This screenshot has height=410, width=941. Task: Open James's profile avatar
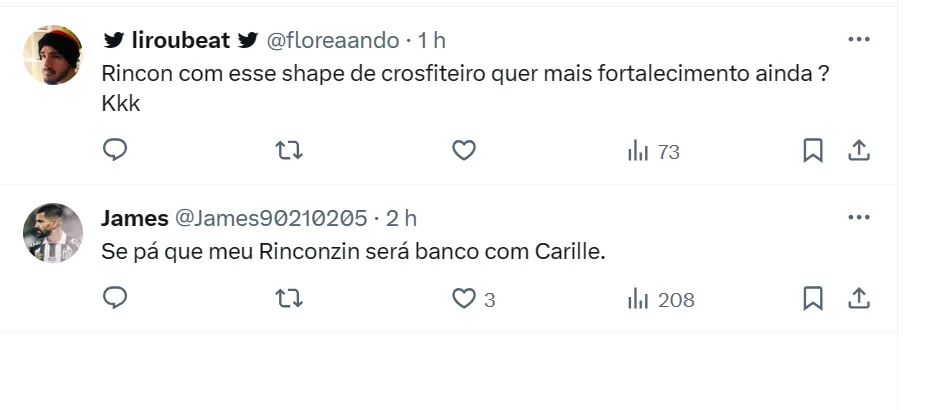tap(53, 233)
